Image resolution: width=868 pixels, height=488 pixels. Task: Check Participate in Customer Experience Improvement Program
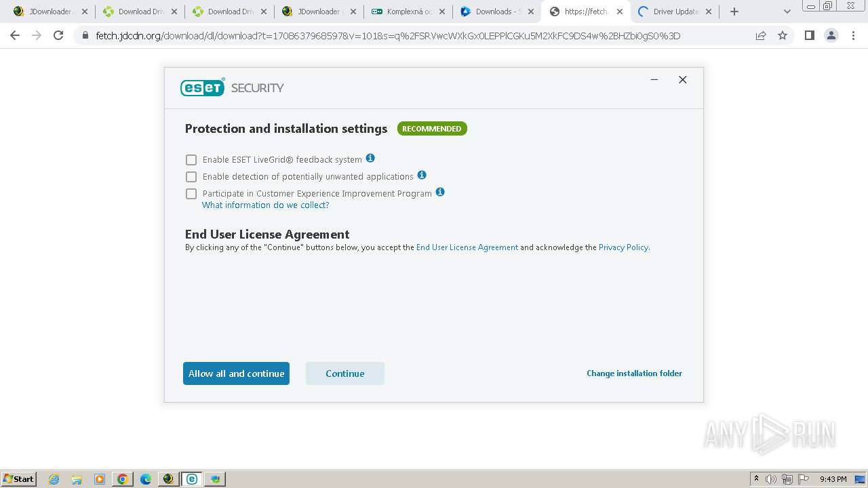click(x=191, y=194)
